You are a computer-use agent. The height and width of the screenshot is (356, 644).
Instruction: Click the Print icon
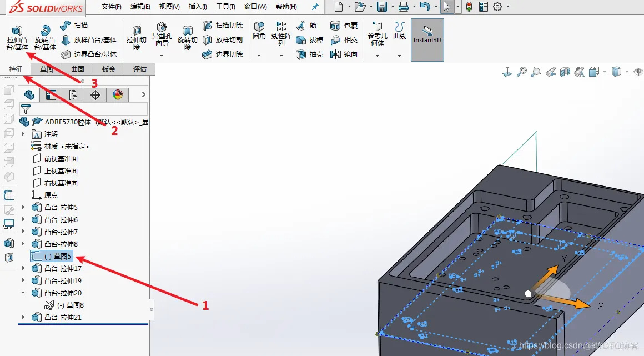point(404,7)
